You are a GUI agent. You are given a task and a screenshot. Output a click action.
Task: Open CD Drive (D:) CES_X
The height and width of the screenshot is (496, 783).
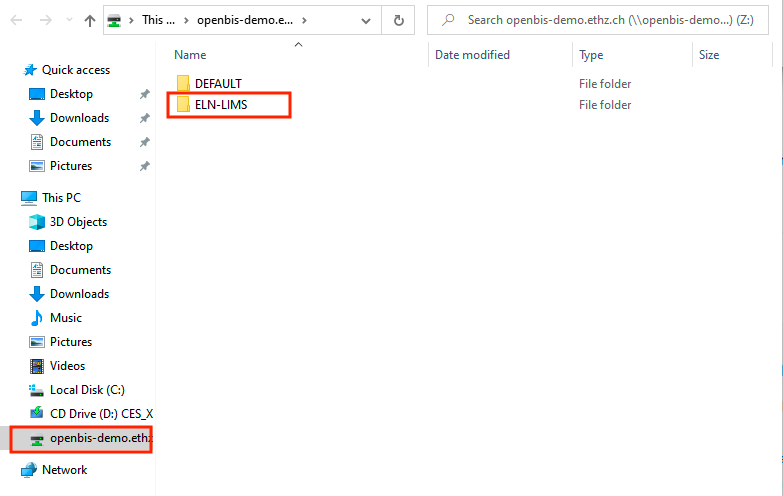pyautogui.click(x=101, y=414)
